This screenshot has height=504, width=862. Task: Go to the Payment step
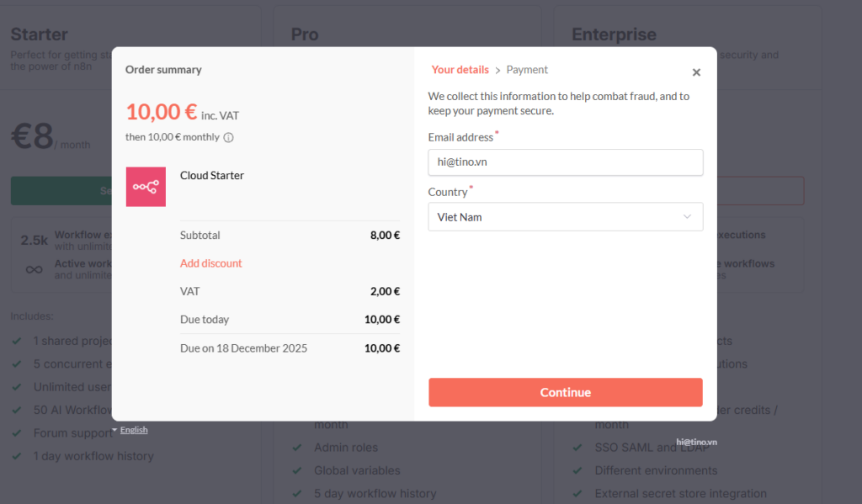(x=527, y=70)
